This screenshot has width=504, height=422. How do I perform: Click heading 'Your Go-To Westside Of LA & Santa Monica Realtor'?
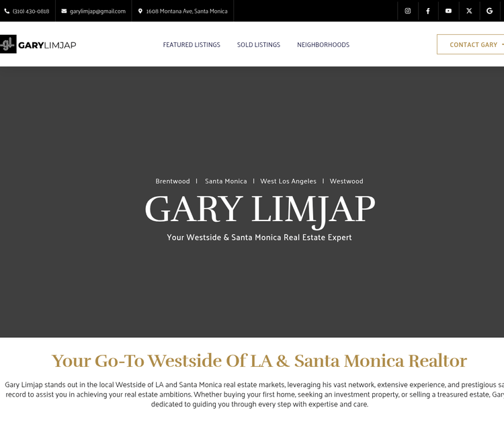click(x=259, y=361)
